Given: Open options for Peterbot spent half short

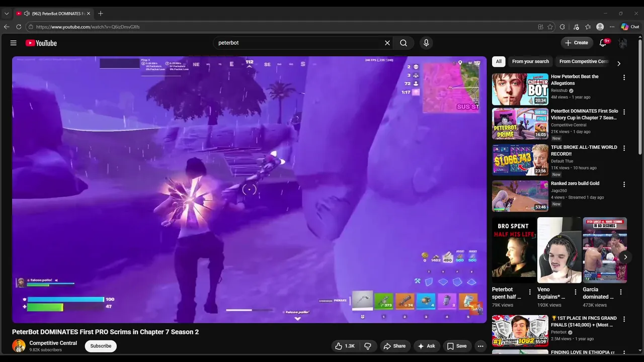Looking at the screenshot, I should [x=530, y=292].
